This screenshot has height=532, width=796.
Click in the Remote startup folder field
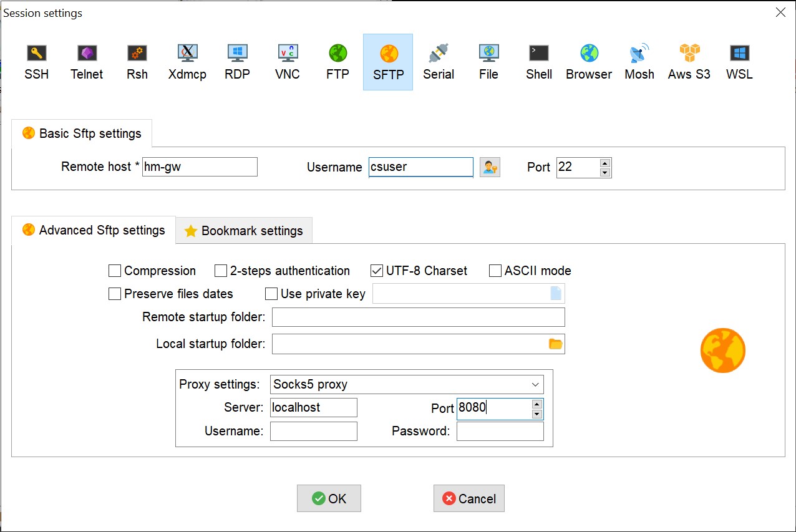tap(418, 317)
